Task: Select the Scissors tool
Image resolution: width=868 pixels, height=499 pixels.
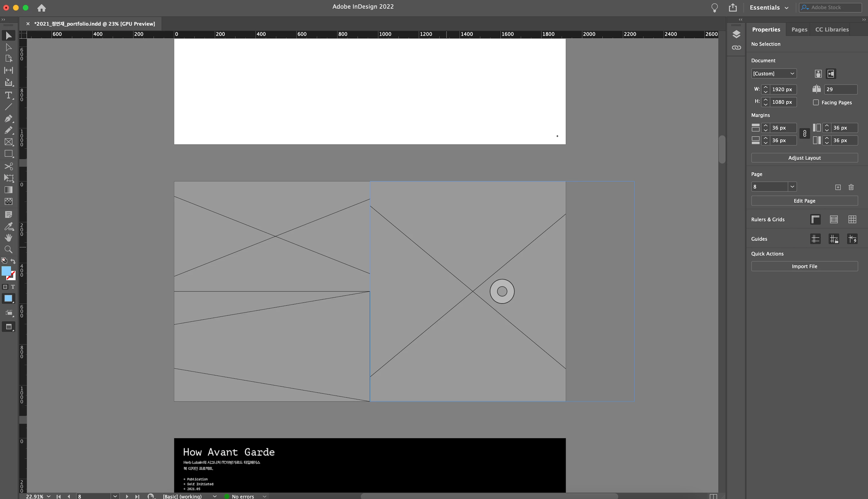Action: (x=9, y=166)
